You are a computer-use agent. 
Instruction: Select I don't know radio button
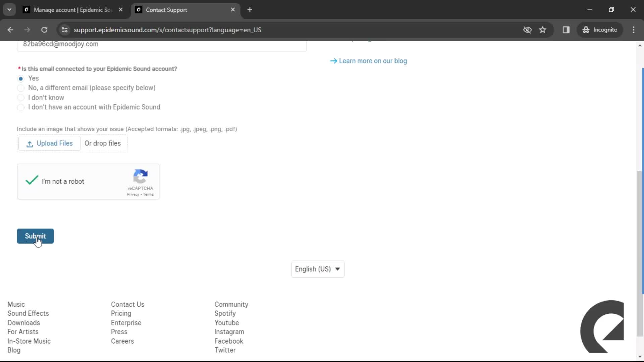pyautogui.click(x=21, y=97)
